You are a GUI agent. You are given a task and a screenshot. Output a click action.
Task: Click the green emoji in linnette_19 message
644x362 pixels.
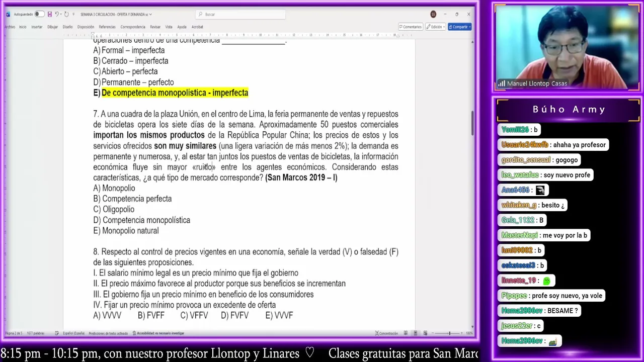coord(546,281)
